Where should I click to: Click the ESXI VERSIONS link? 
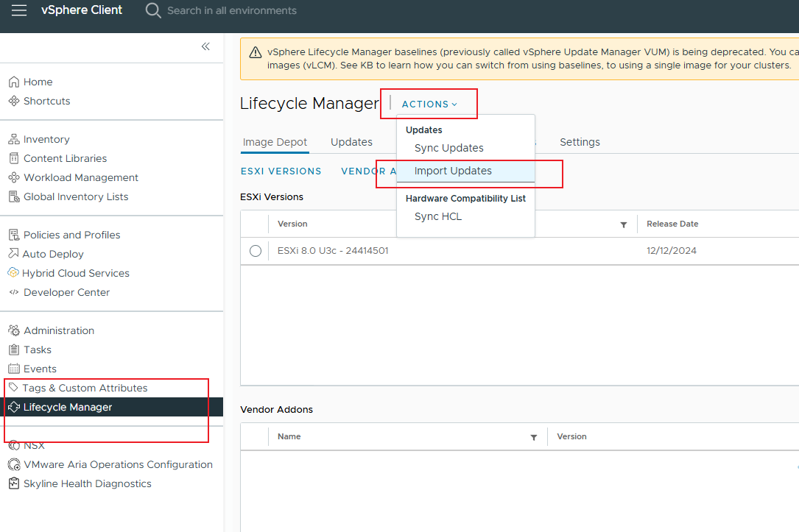[281, 171]
